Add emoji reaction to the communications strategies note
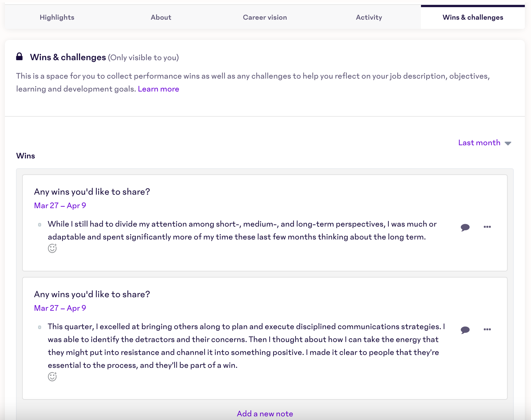This screenshot has height=420, width=531. click(x=52, y=377)
